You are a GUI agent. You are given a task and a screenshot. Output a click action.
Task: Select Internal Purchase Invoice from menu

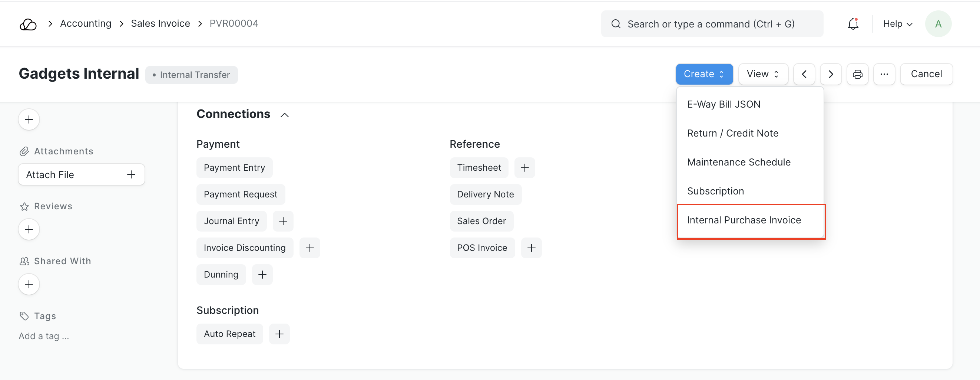[744, 220]
